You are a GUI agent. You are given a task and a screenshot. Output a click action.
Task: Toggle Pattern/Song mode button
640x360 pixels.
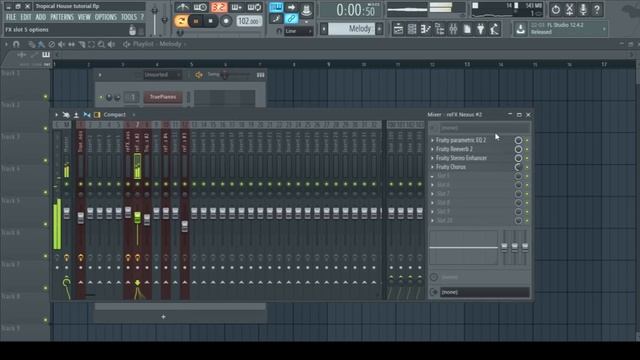pyautogui.click(x=181, y=21)
